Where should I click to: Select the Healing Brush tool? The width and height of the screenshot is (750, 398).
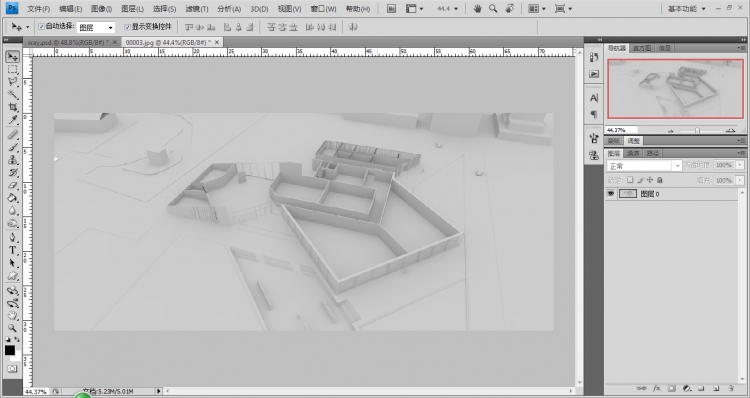pyautogui.click(x=12, y=134)
